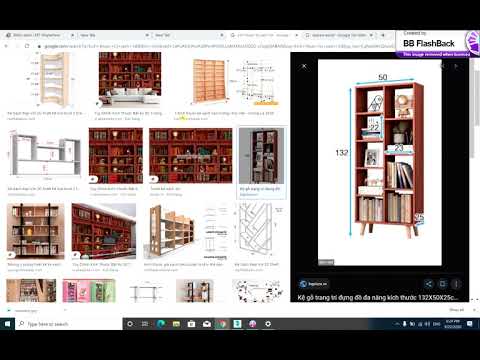Open the diagonal lattice shelf sketch thumbnail
Screen dimensions: 480x360
(x=259, y=231)
